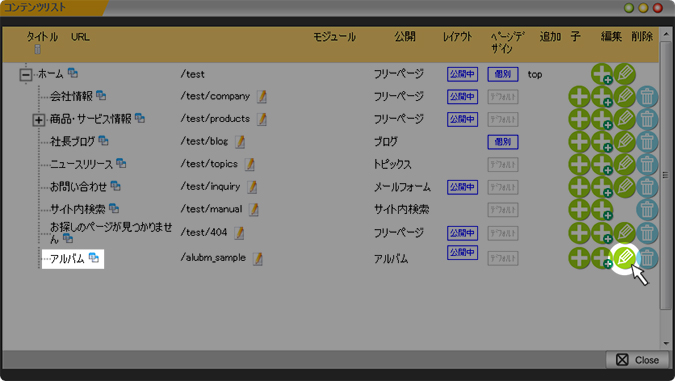The image size is (675, 381).
Task: Toggle デフォルト layout badge for ニュースリリース
Action: pyautogui.click(x=503, y=164)
